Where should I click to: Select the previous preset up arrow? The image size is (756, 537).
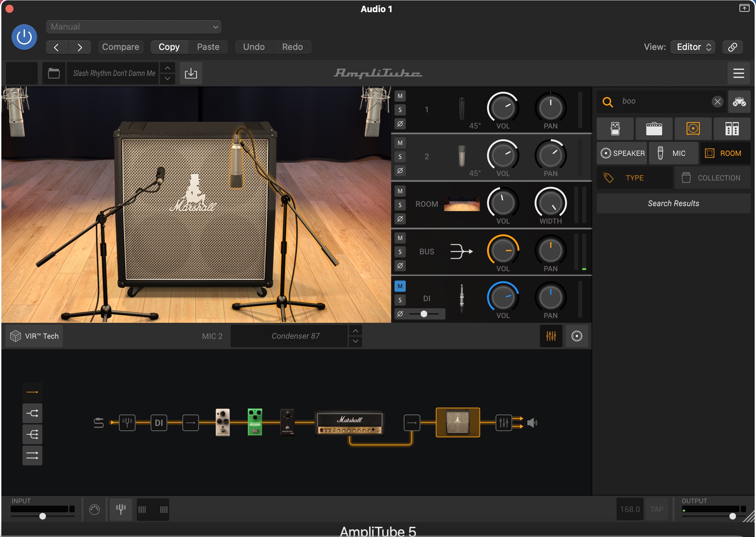pos(167,68)
